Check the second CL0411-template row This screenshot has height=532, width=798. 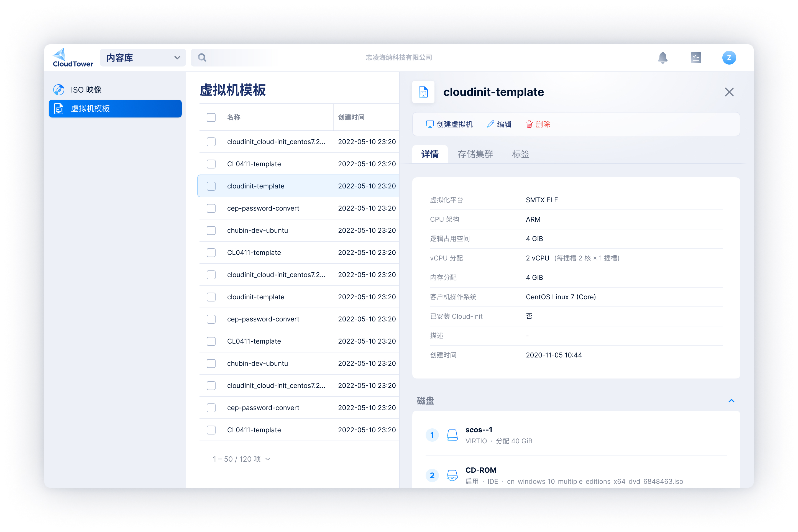211,253
